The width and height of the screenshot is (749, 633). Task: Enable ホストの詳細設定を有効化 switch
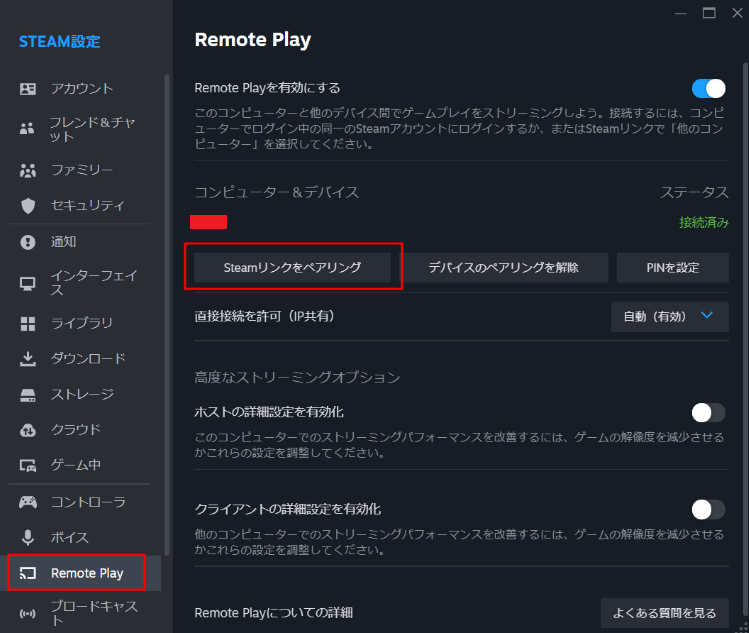point(708,413)
